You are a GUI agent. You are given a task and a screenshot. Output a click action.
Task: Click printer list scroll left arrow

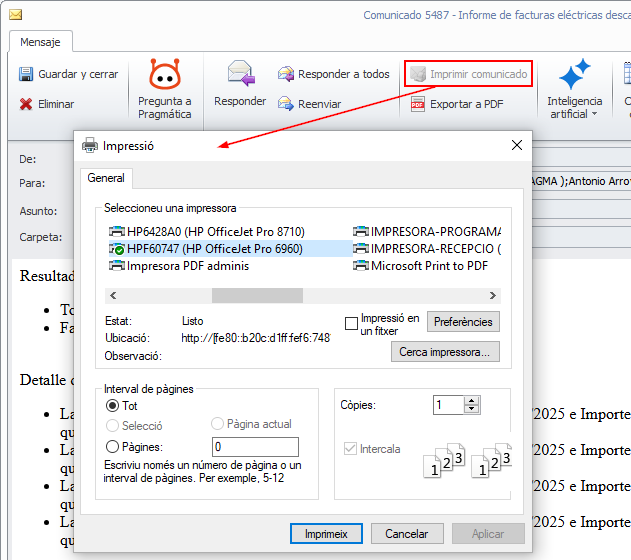coord(113,296)
